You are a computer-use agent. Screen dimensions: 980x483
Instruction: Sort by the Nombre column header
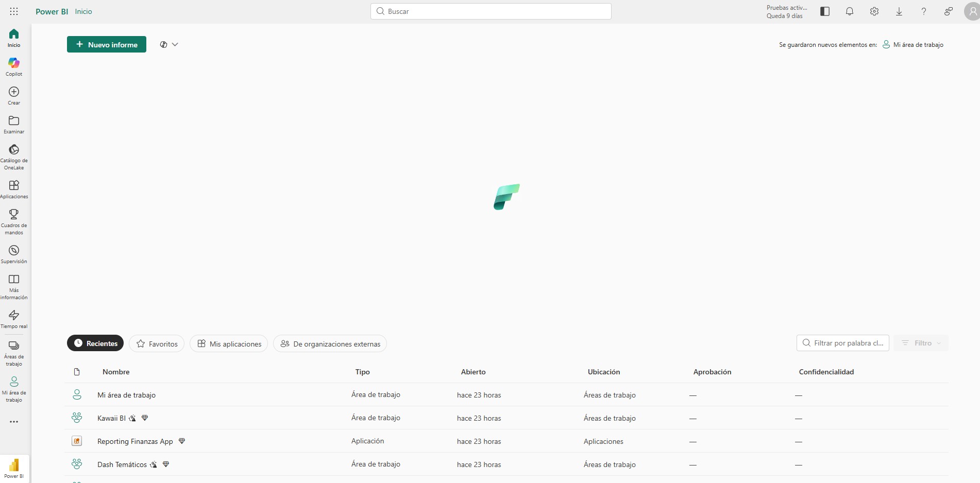(116, 372)
